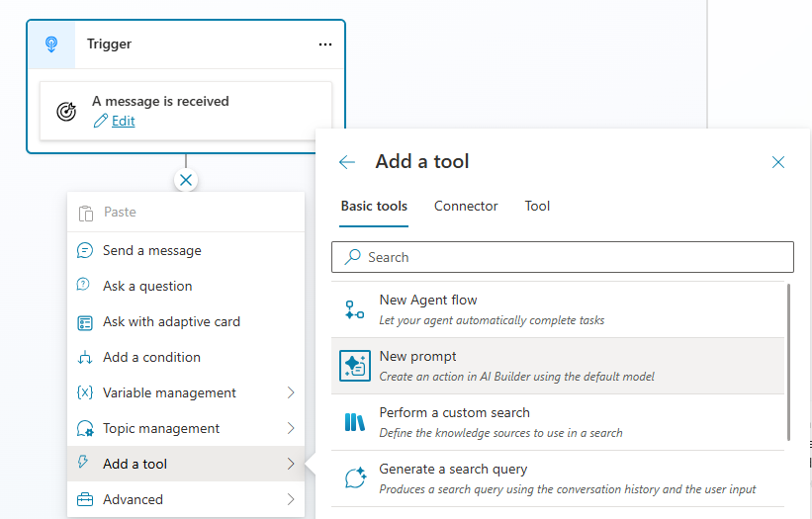Click the Edit link in Trigger
Viewport: 812px width, 519px height.
click(x=123, y=121)
